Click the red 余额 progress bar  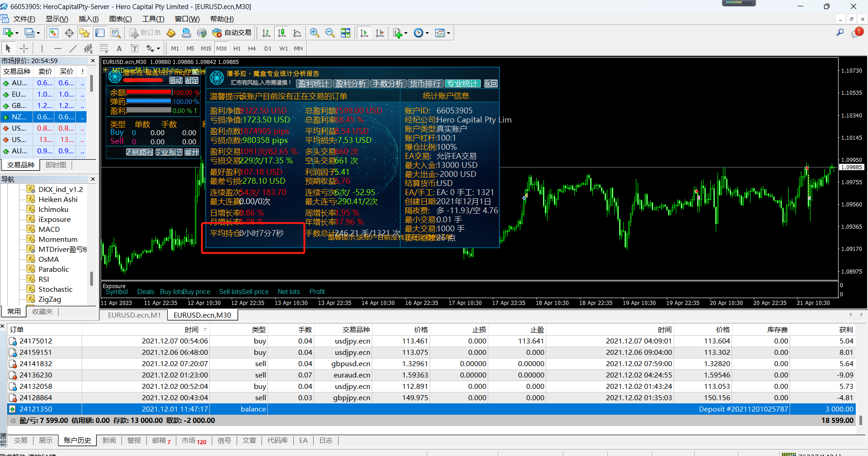[149, 92]
